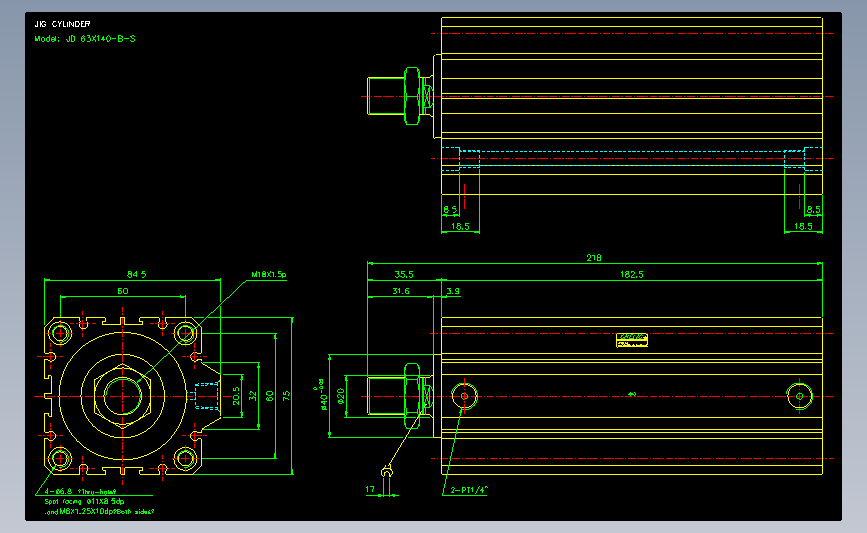Select the "ø40" diameter dimension
The width and height of the screenshot is (867, 533).
point(322,395)
